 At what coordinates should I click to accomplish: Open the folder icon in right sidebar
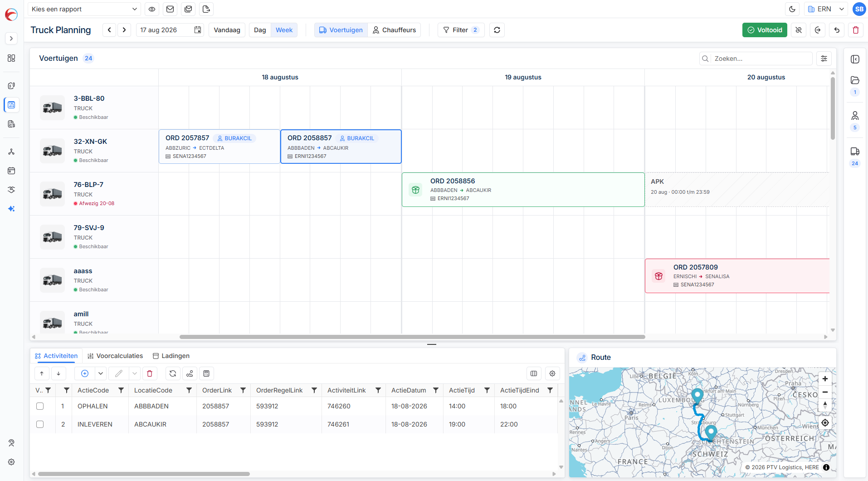855,80
